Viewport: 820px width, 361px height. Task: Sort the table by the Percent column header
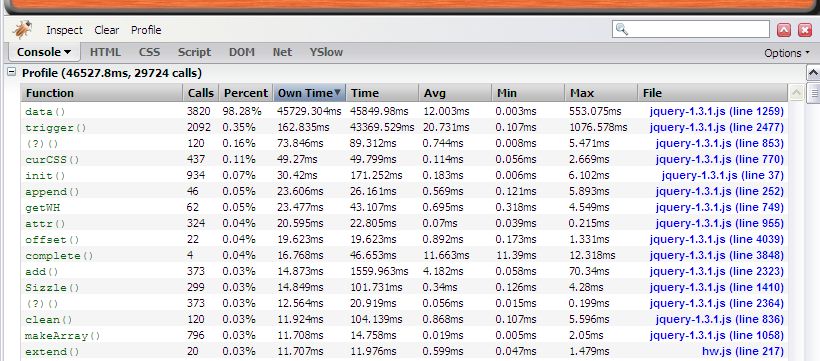pos(246,93)
